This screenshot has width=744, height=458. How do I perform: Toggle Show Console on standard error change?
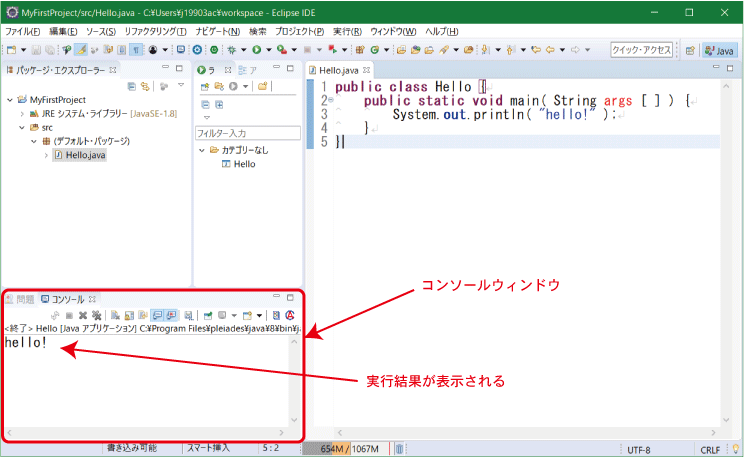[171, 315]
